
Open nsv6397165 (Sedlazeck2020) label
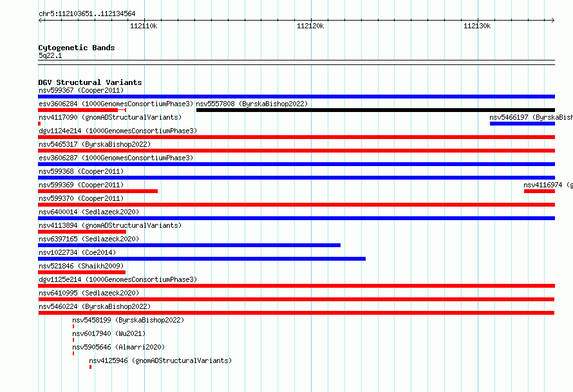click(89, 239)
